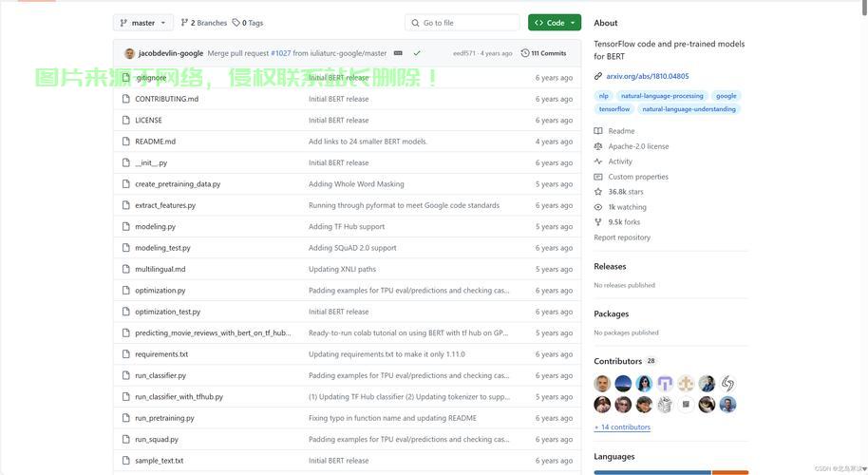Click the file icon beside LICENSE
The height and width of the screenshot is (475, 868).
coord(125,120)
